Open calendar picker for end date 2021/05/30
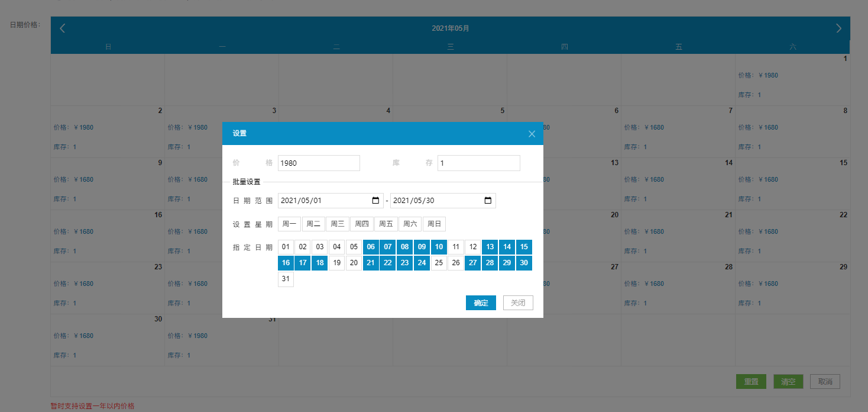The image size is (868, 412). click(488, 201)
